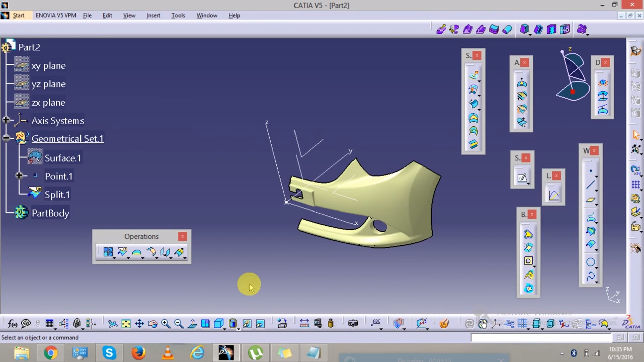The image size is (644, 362).
Task: Click the Axis System icon in bottom toolbar
Action: click(496, 323)
